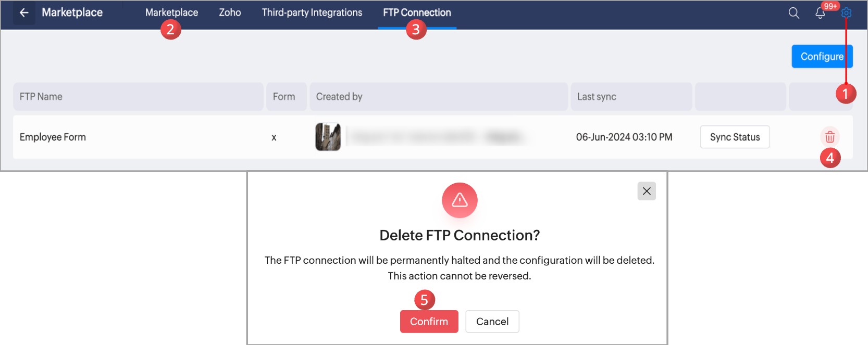Confirm deleting the FTP connection
Image resolution: width=868 pixels, height=345 pixels.
[x=429, y=322]
